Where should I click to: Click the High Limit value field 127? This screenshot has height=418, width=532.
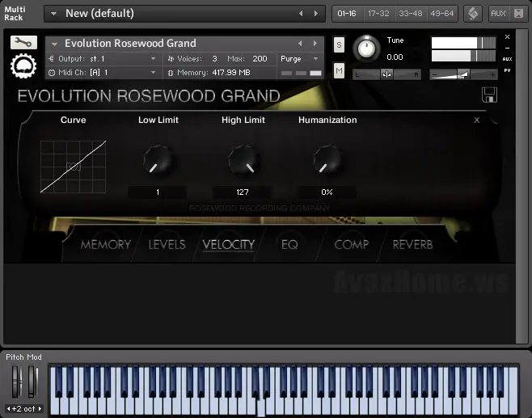(243, 192)
